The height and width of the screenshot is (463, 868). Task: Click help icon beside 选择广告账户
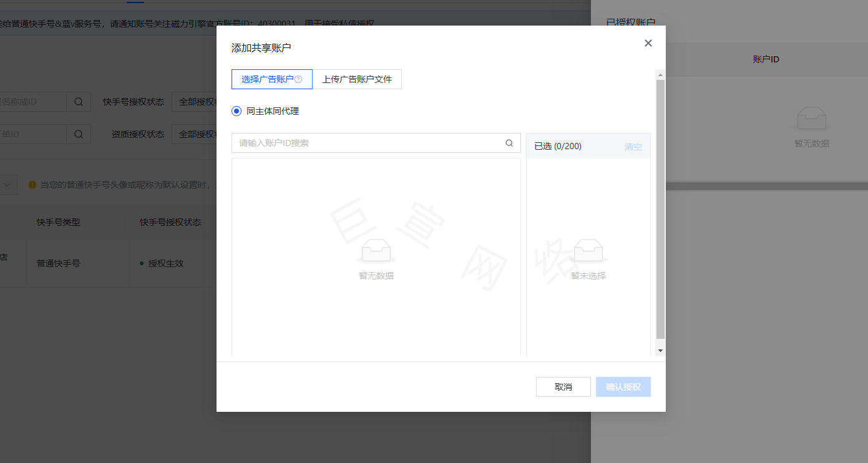(298, 79)
